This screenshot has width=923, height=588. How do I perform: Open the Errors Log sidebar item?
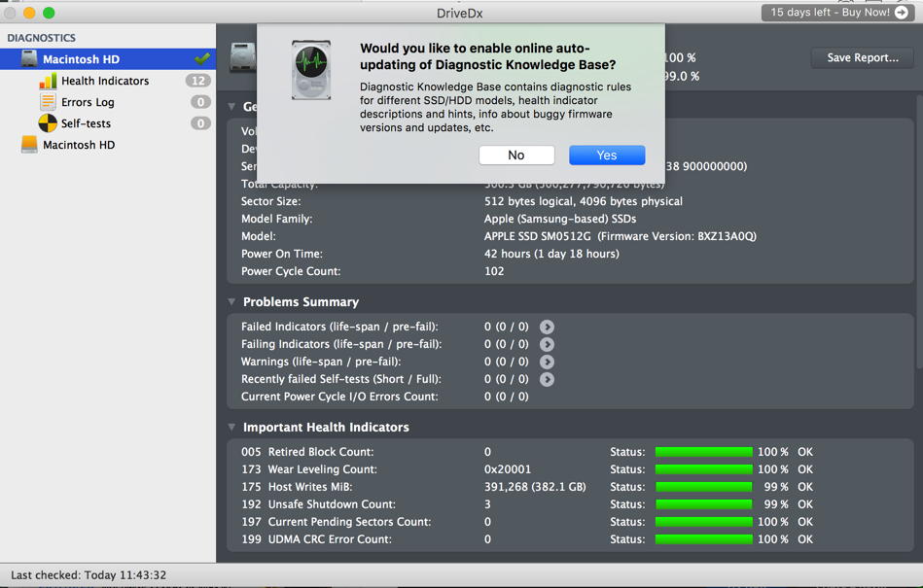click(x=108, y=102)
